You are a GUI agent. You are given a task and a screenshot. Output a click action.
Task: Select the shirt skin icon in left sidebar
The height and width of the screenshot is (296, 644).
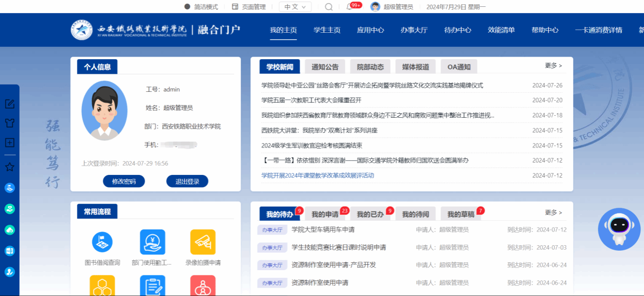[x=10, y=123]
